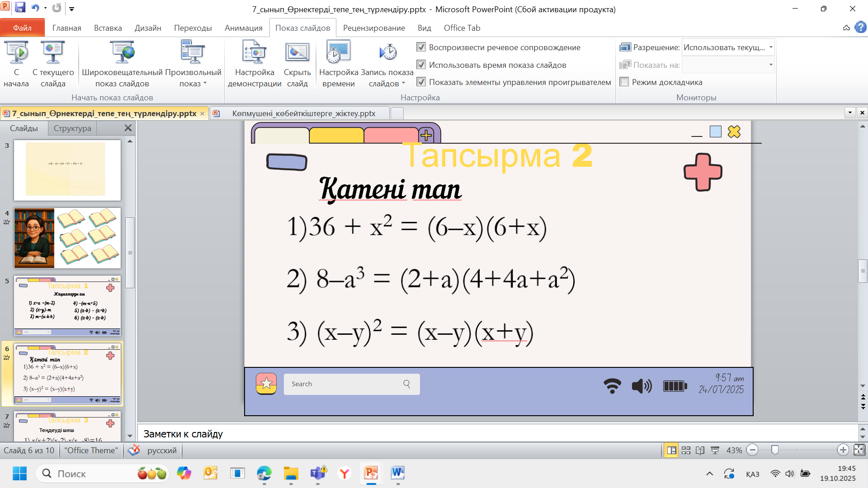Expand Record Slide Show dropdown
Image resolution: width=868 pixels, height=488 pixels.
(x=403, y=84)
